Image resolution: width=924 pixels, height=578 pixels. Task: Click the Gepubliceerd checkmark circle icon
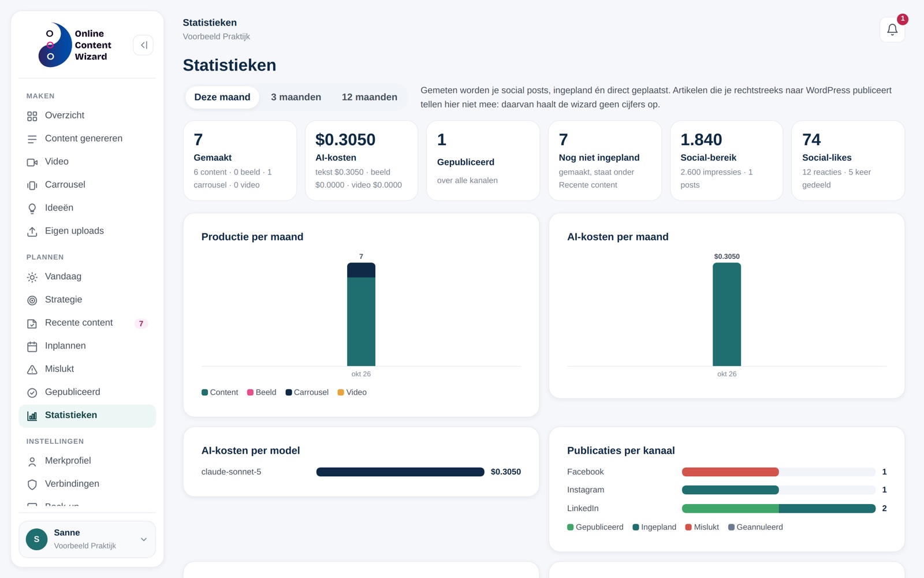[x=32, y=393]
